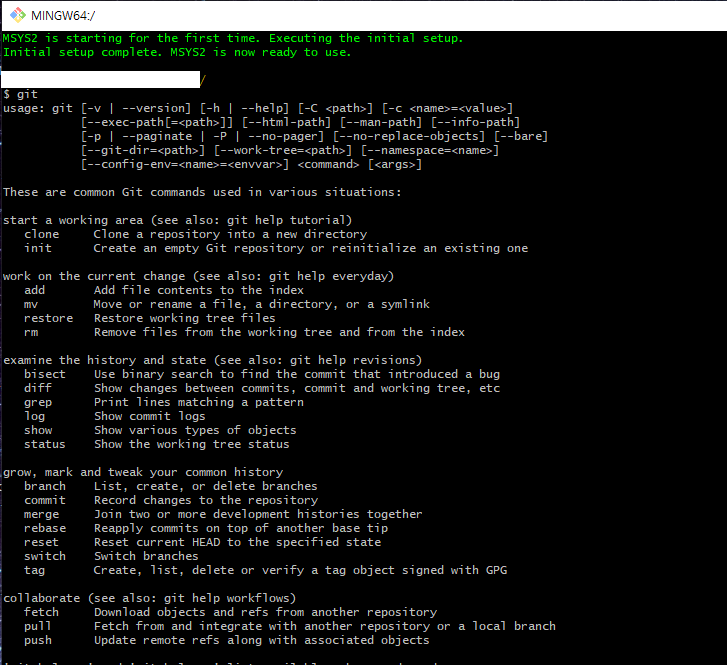Click 'Initial setup complete' green line

pyautogui.click(x=177, y=52)
